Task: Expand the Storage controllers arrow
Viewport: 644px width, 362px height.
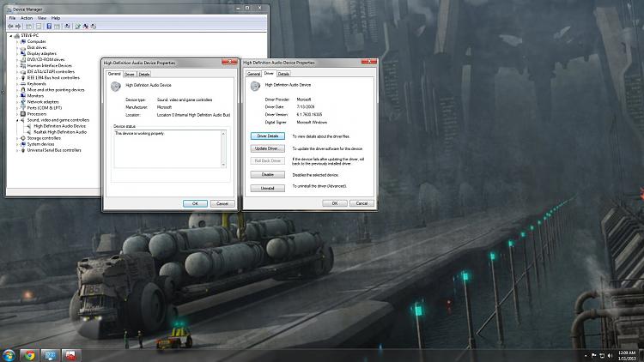Action: (17, 138)
